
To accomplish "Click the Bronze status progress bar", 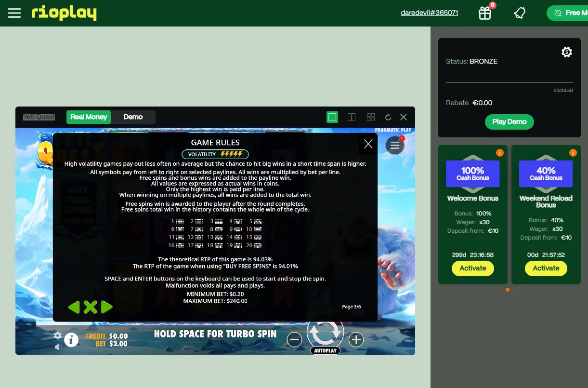I will click(x=510, y=82).
